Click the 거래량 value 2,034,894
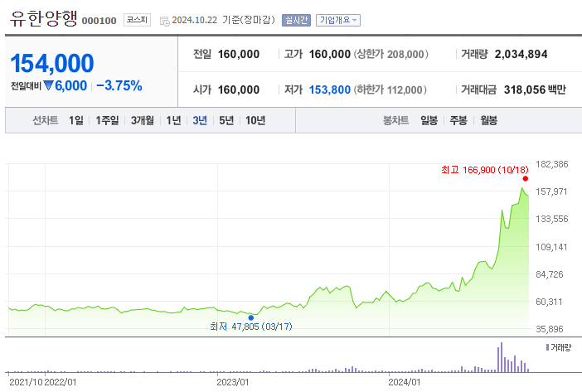 click(x=521, y=54)
